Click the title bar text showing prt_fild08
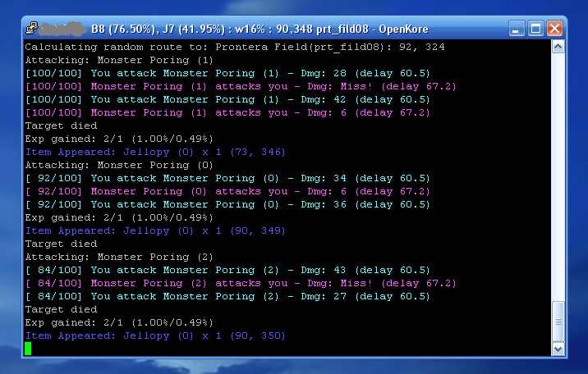 [342, 30]
